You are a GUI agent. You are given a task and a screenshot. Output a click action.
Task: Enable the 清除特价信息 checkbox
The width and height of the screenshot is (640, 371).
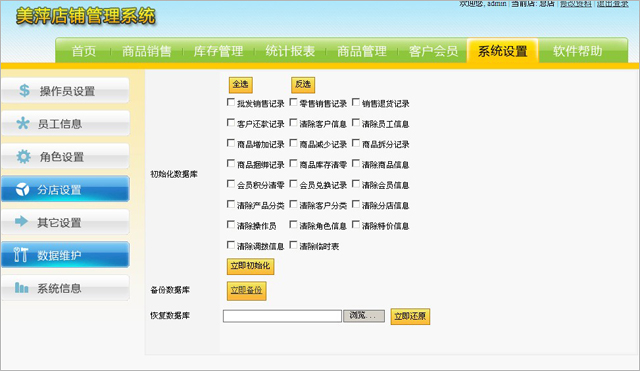(356, 224)
